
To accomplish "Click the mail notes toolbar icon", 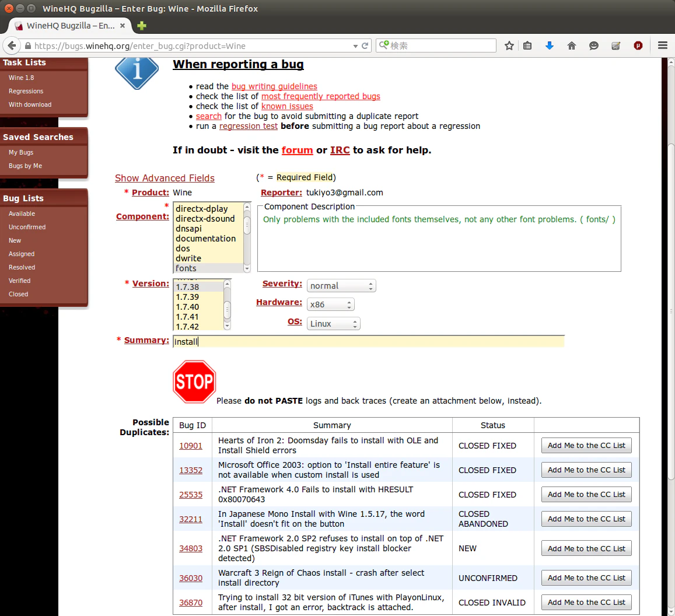I will tap(616, 45).
